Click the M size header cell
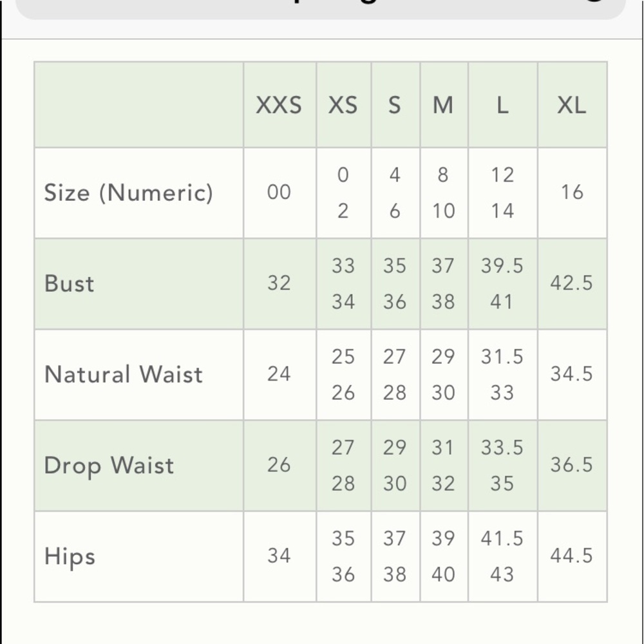This screenshot has height=644, width=644. (443, 105)
